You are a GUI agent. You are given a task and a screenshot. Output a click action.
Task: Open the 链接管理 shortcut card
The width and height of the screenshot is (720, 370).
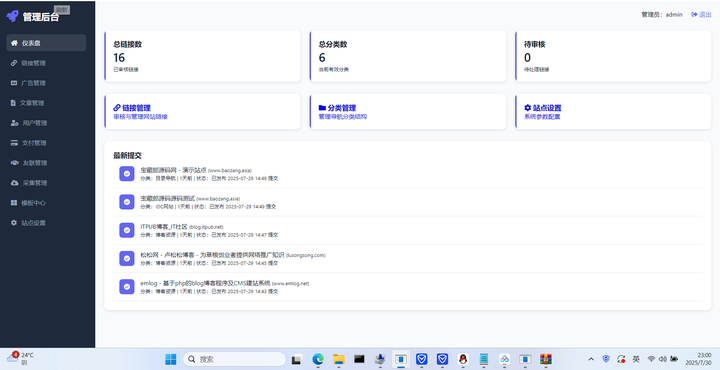point(202,112)
